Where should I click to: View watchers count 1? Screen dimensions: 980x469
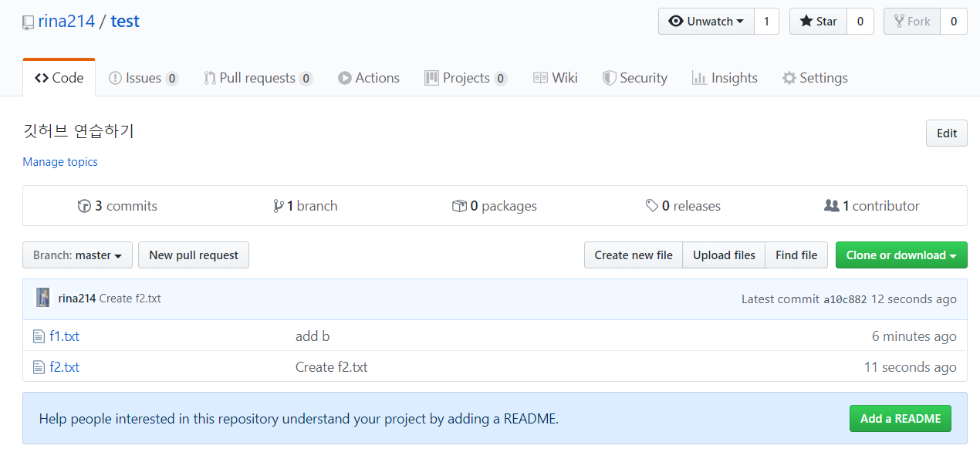point(766,22)
